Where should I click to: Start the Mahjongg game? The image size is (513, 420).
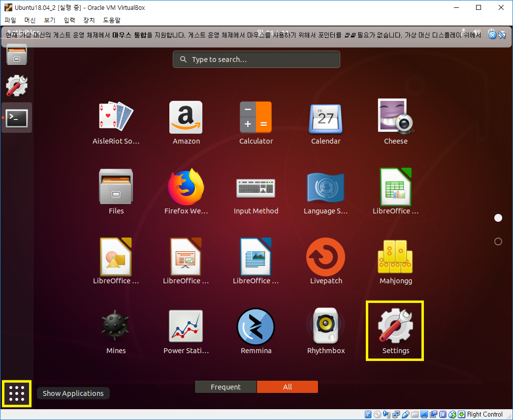click(395, 262)
